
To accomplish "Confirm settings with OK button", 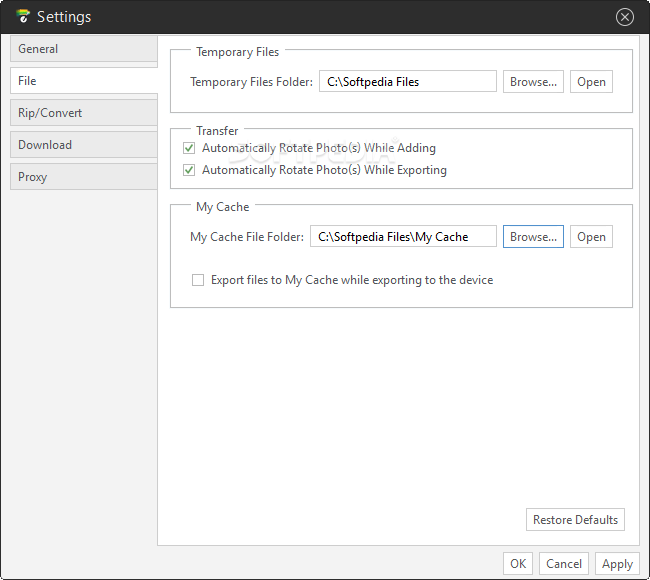I will 518,564.
